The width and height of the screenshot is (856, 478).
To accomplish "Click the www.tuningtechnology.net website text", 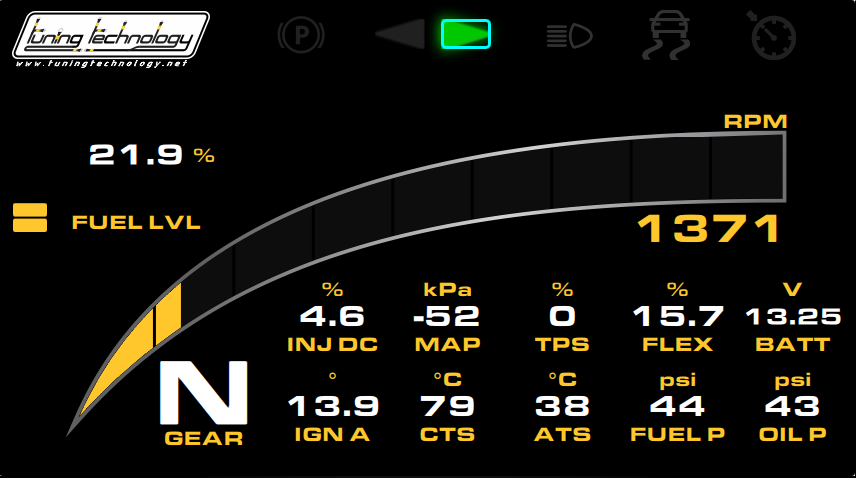I will pos(102,63).
